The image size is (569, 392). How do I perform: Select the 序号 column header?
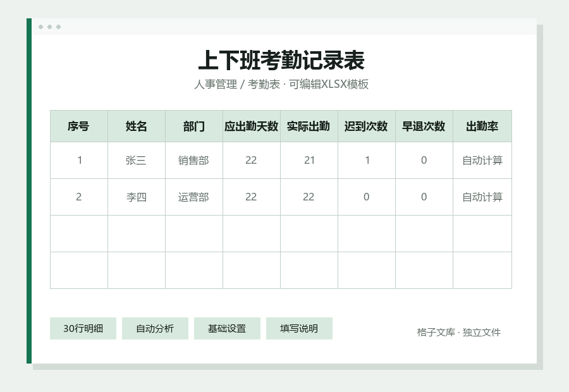pyautogui.click(x=79, y=126)
